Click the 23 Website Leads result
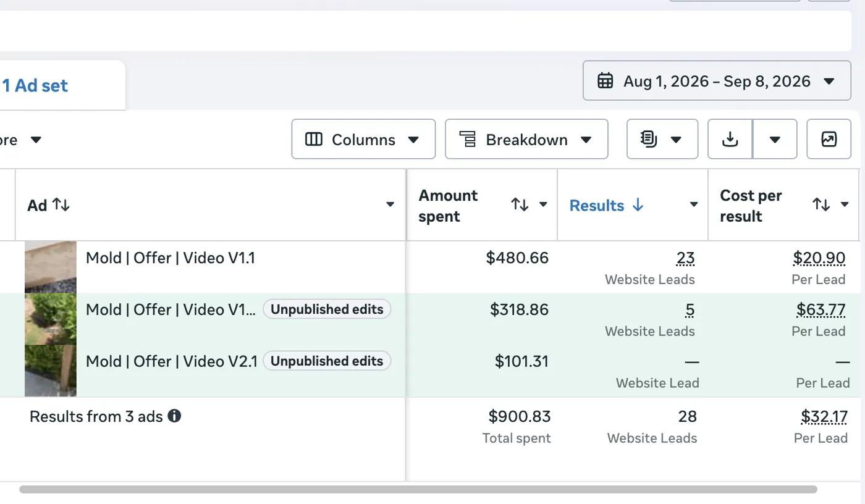Screen dimensions: 865x504 tap(685, 258)
